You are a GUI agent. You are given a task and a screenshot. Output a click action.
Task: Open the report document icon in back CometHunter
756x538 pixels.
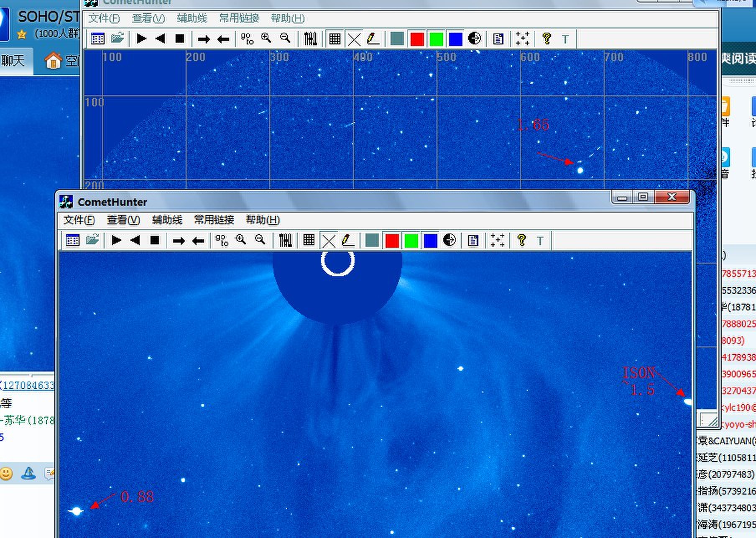pos(498,39)
